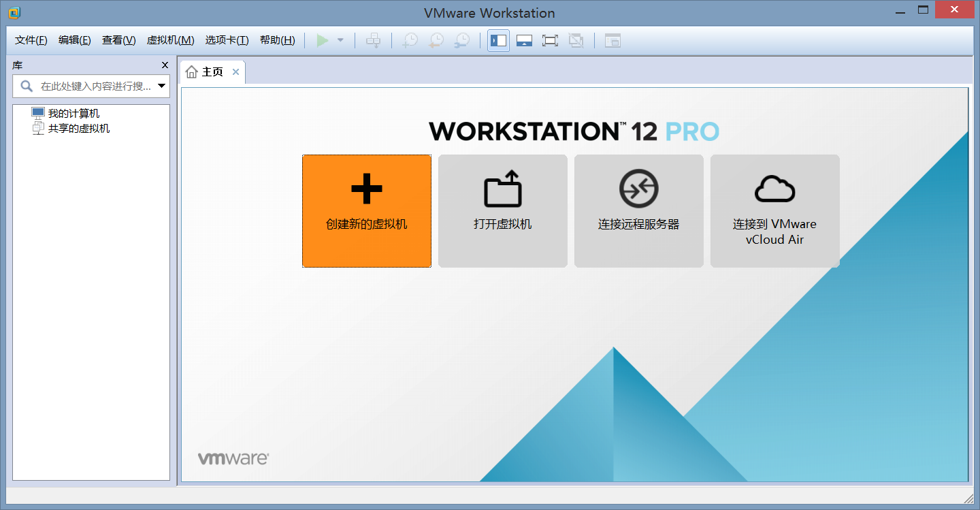Click the Unity mode toolbar icon
This screenshot has height=510, width=980.
point(576,41)
